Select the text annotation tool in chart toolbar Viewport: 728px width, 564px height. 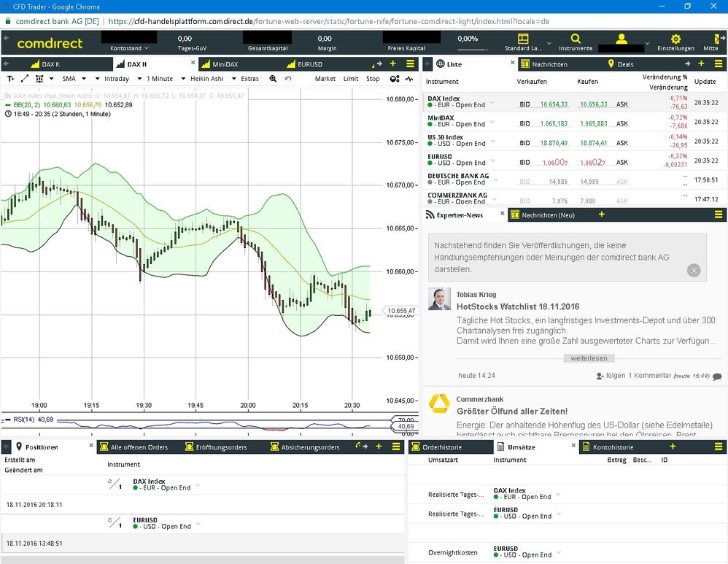click(12, 78)
